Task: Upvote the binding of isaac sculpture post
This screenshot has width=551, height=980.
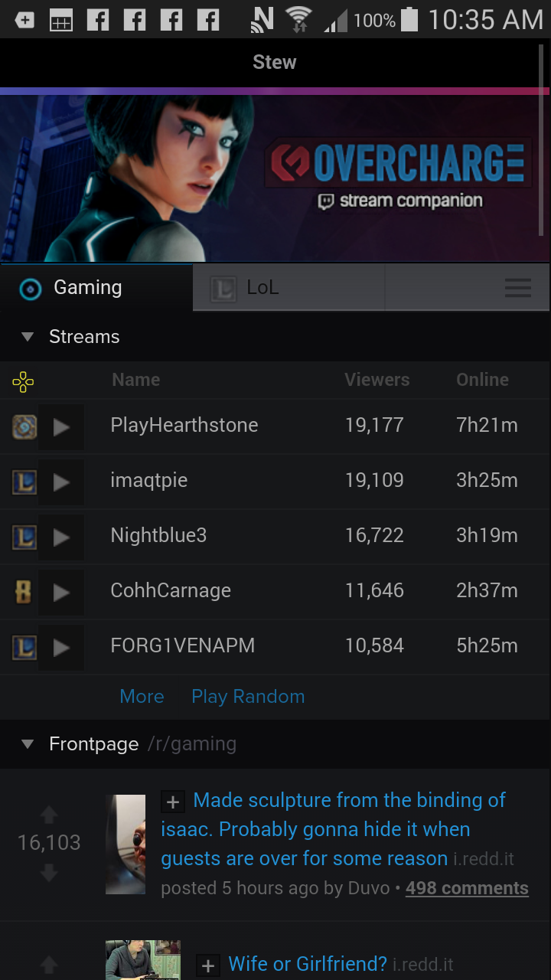Action: point(49,815)
